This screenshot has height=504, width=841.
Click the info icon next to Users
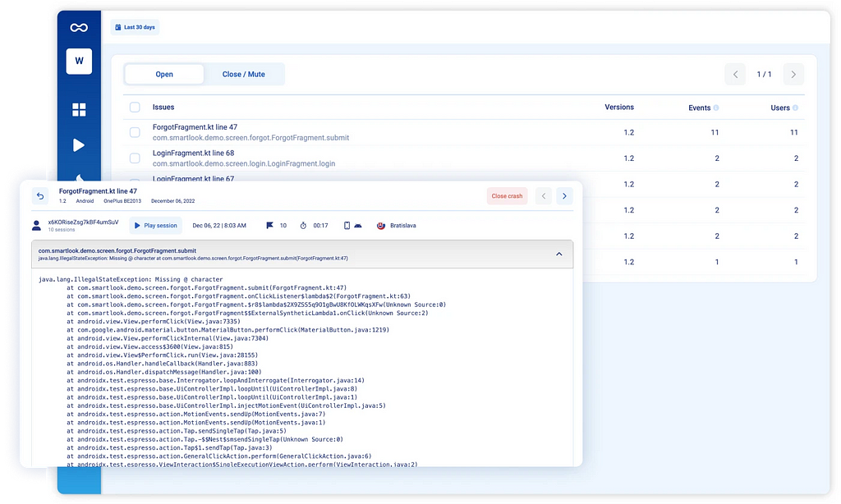(795, 108)
